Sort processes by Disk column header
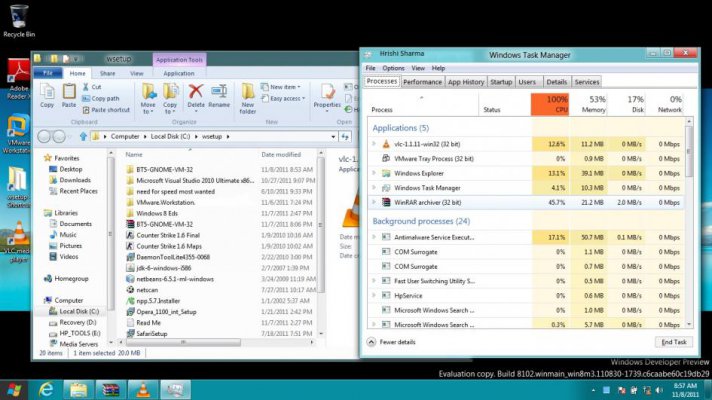Screen dimensions: 712x400 (626, 104)
